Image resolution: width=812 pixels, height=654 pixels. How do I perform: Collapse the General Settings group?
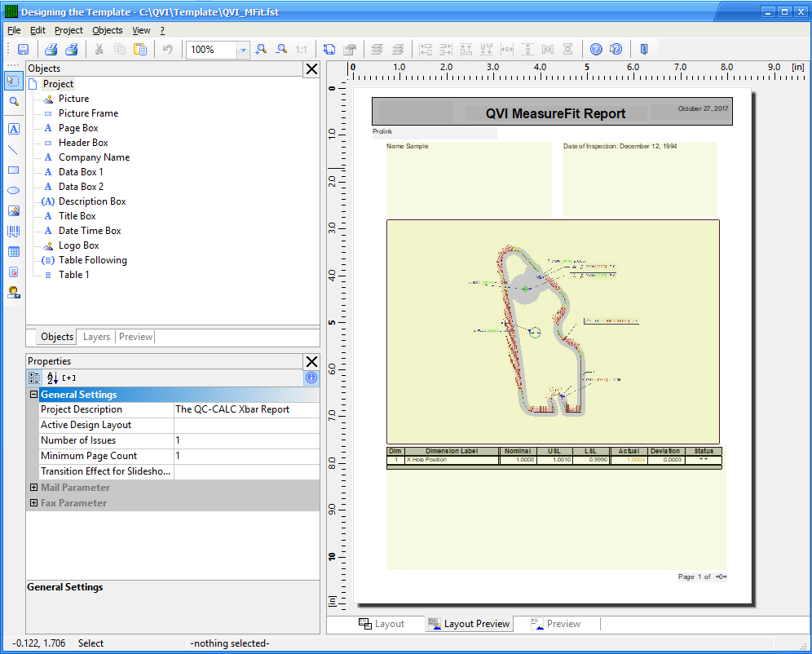pyautogui.click(x=33, y=395)
